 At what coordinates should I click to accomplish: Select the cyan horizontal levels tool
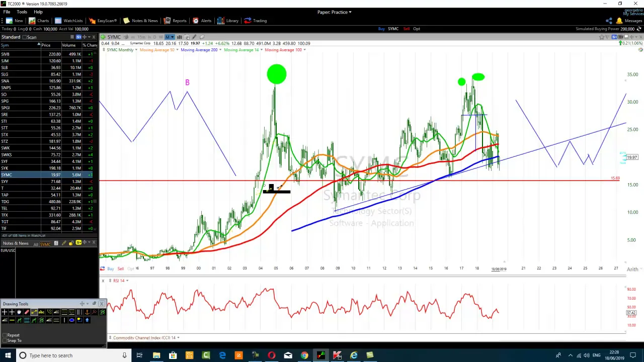tap(27, 320)
